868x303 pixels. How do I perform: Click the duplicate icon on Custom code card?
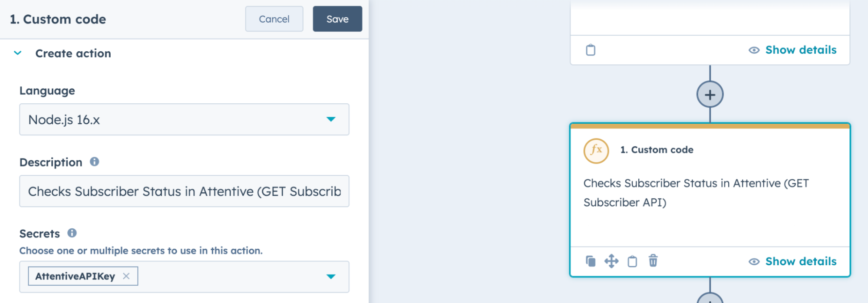591,261
